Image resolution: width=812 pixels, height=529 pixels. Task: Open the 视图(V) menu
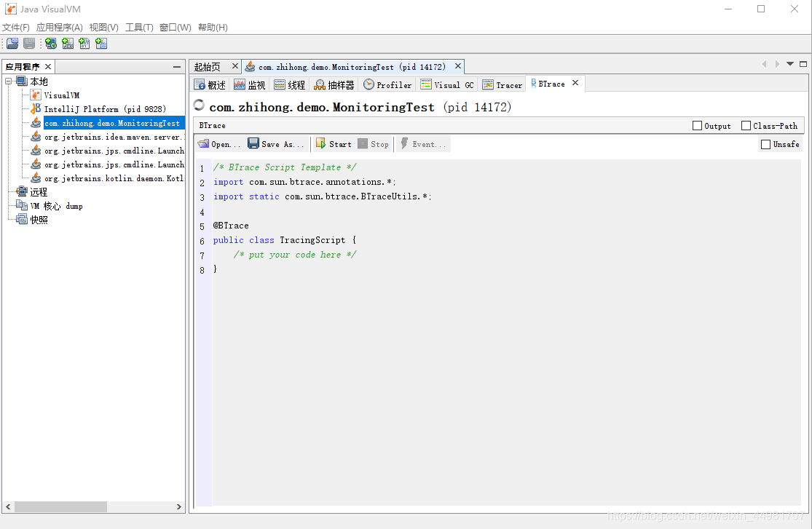(103, 28)
